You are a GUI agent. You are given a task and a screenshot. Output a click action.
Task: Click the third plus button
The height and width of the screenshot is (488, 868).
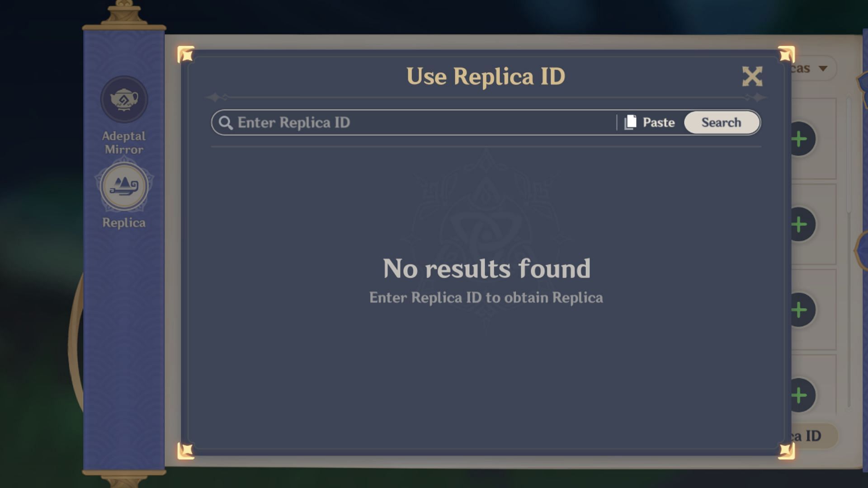798,309
